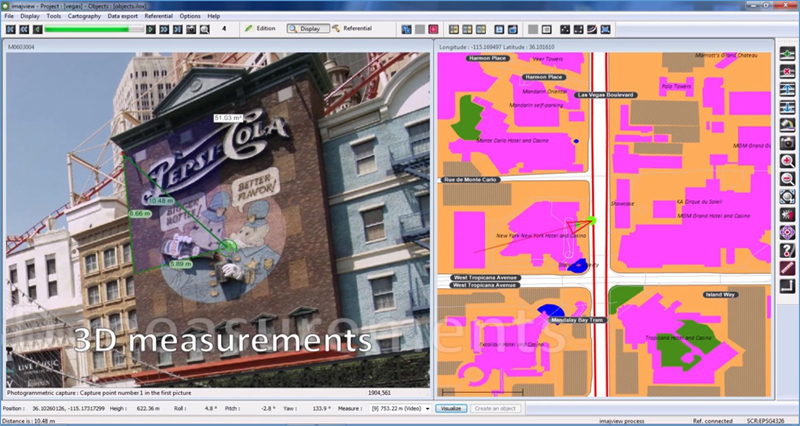Click the move-layer-up arrow icon

pos(787,89)
